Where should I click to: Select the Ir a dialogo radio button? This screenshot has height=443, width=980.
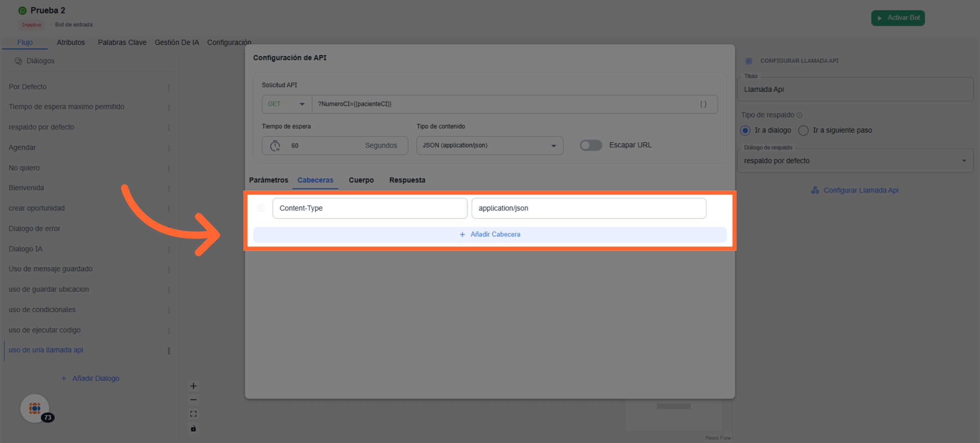[x=745, y=130]
